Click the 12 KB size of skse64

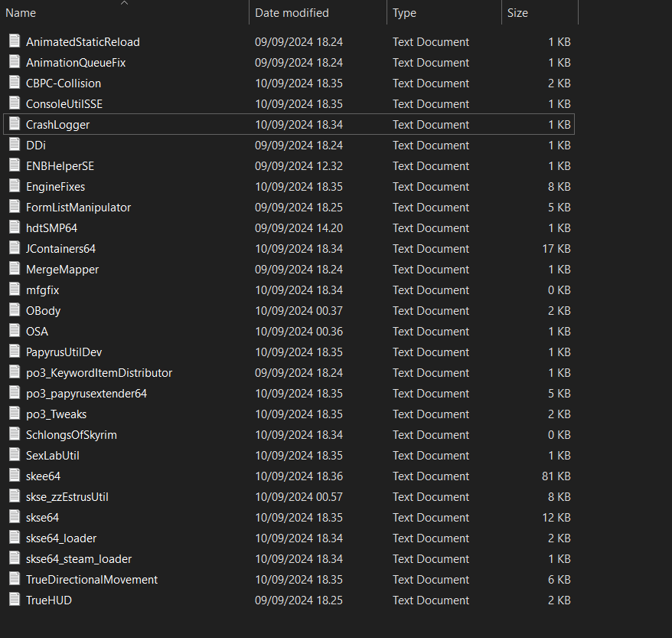pyautogui.click(x=556, y=518)
